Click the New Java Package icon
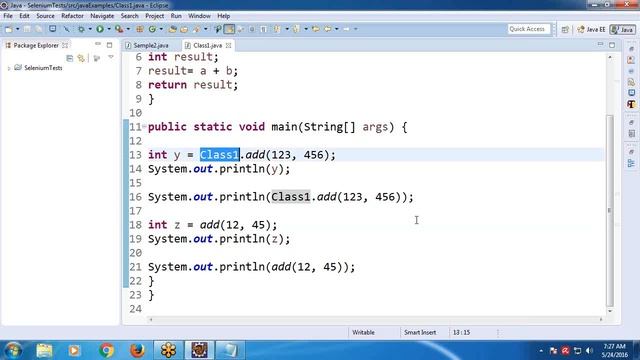 pos(140,29)
